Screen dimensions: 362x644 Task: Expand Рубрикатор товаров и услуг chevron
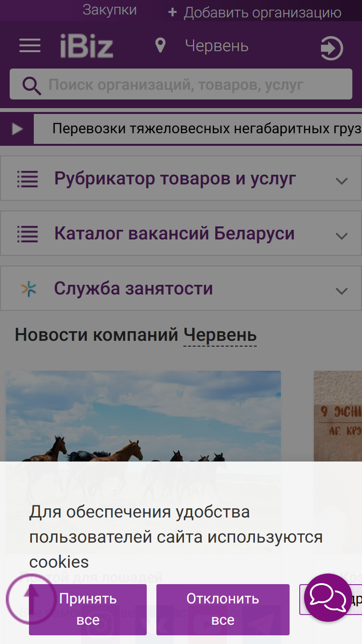[x=342, y=181]
